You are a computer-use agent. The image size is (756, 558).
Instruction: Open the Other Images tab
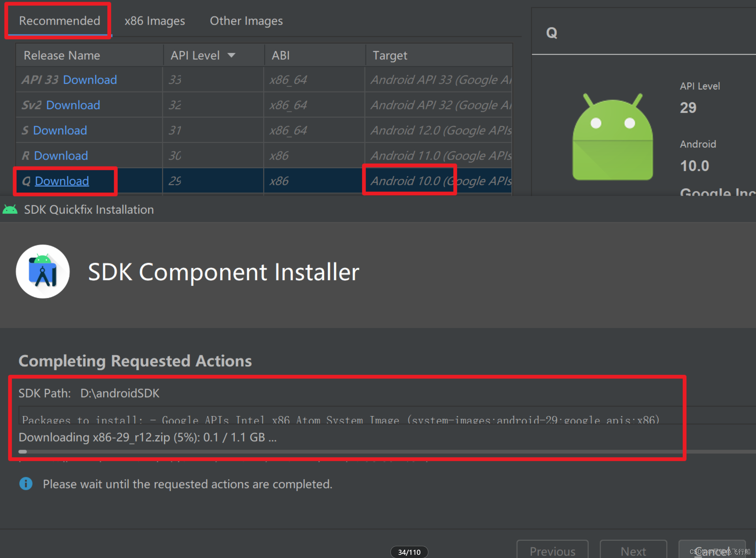tap(246, 21)
